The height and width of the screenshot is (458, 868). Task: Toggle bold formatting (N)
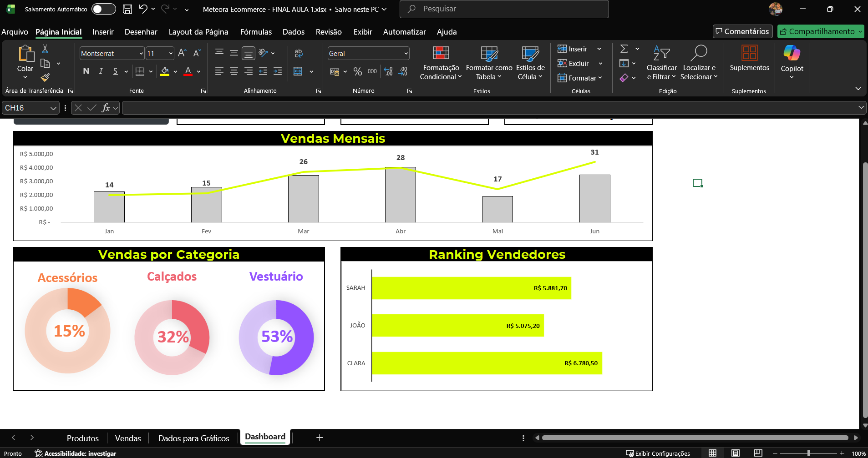point(86,71)
